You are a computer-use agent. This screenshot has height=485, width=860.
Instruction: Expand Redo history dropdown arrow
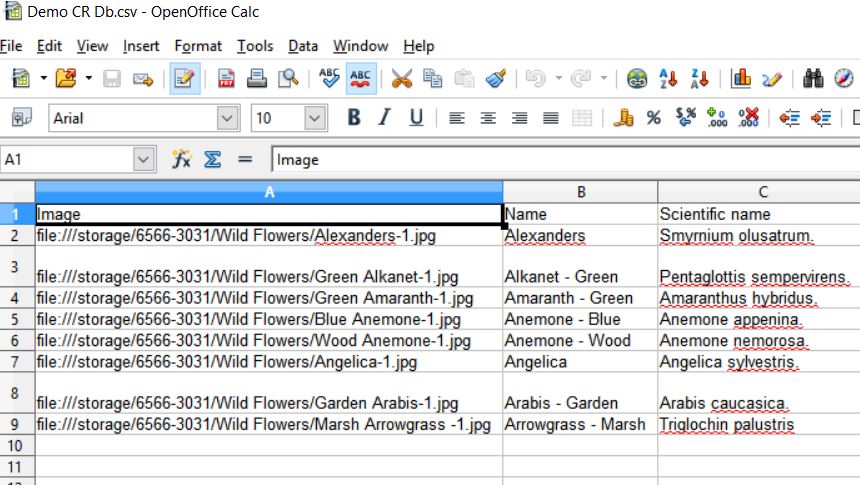[x=603, y=78]
